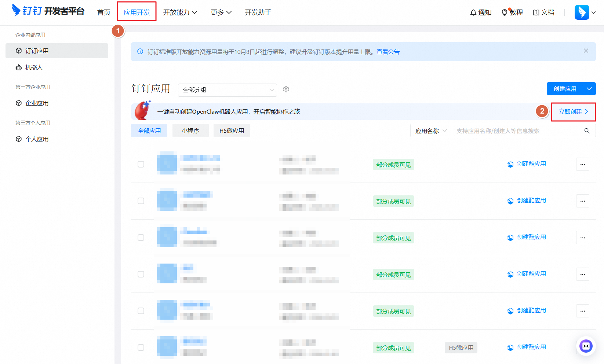Click the 创建应用 button
The width and height of the screenshot is (604, 364).
point(565,89)
